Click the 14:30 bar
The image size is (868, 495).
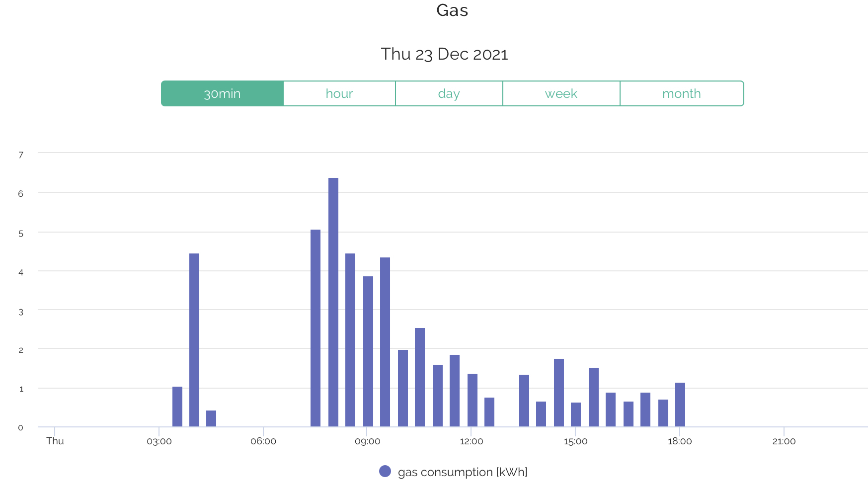tap(559, 393)
